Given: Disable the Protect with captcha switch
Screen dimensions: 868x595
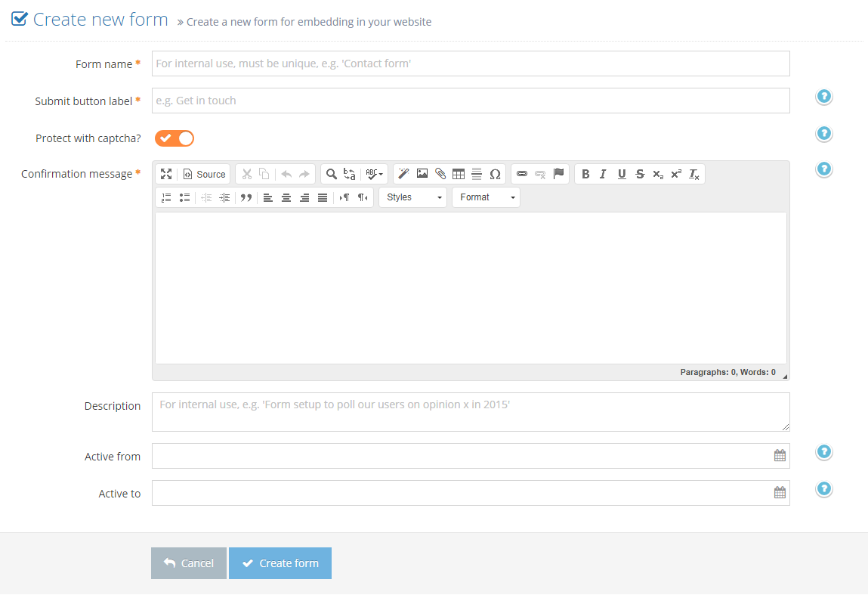Looking at the screenshot, I should tap(175, 138).
